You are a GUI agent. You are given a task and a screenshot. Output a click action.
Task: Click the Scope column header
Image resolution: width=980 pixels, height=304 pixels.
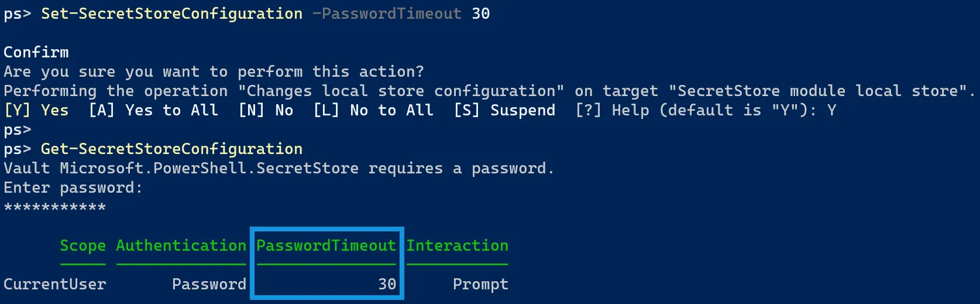[82, 246]
